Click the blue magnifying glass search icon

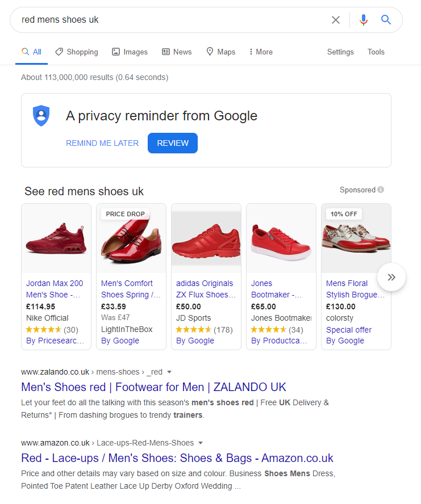(386, 20)
